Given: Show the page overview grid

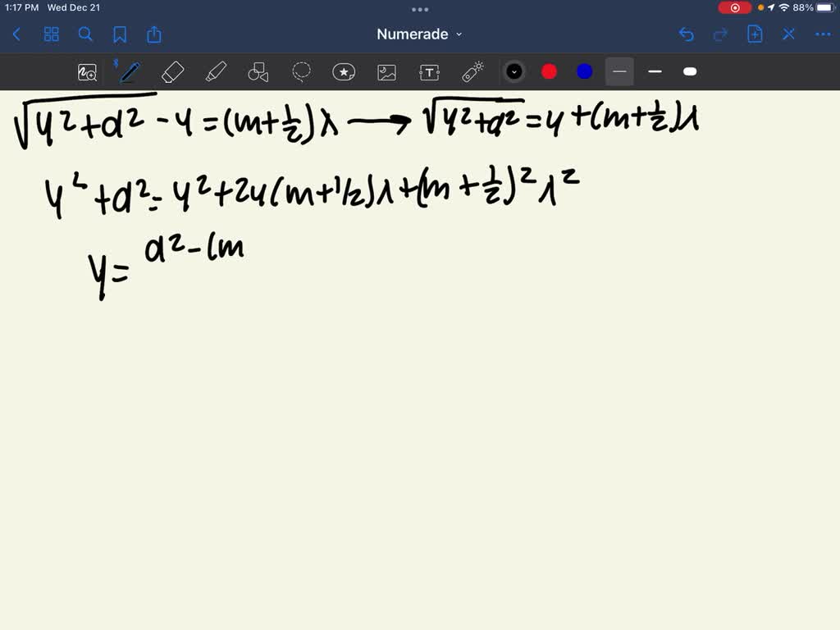Looking at the screenshot, I should coord(51,34).
